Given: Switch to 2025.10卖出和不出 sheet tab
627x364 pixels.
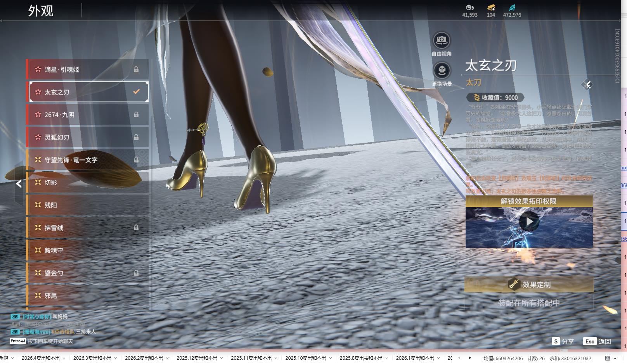Looking at the screenshot, I should 305,358.
